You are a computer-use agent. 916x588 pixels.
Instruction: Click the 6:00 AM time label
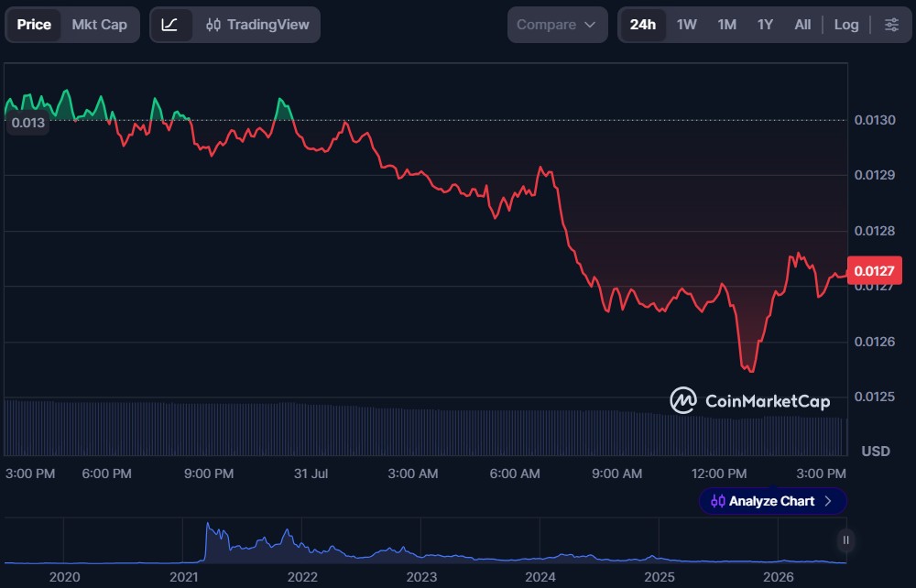click(515, 474)
